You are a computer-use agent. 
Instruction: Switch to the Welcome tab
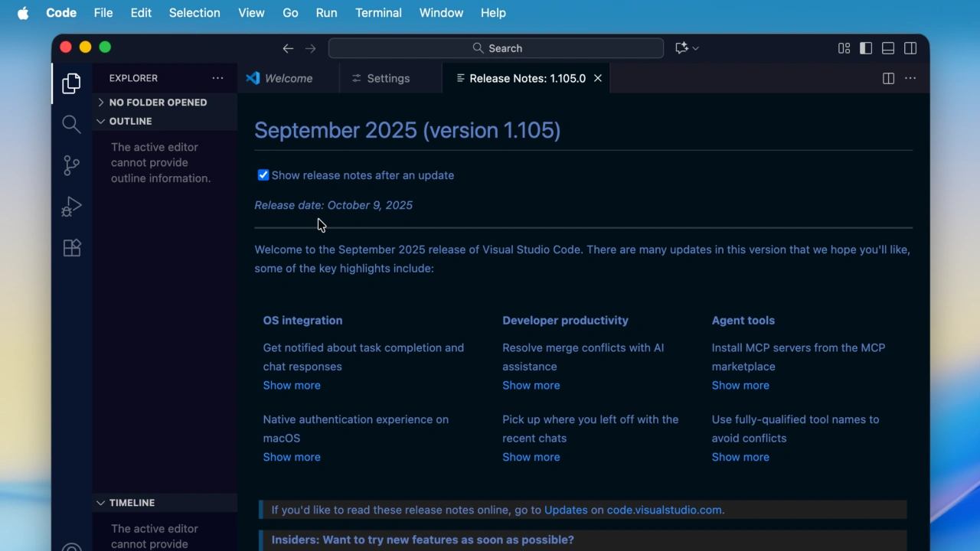(x=289, y=78)
